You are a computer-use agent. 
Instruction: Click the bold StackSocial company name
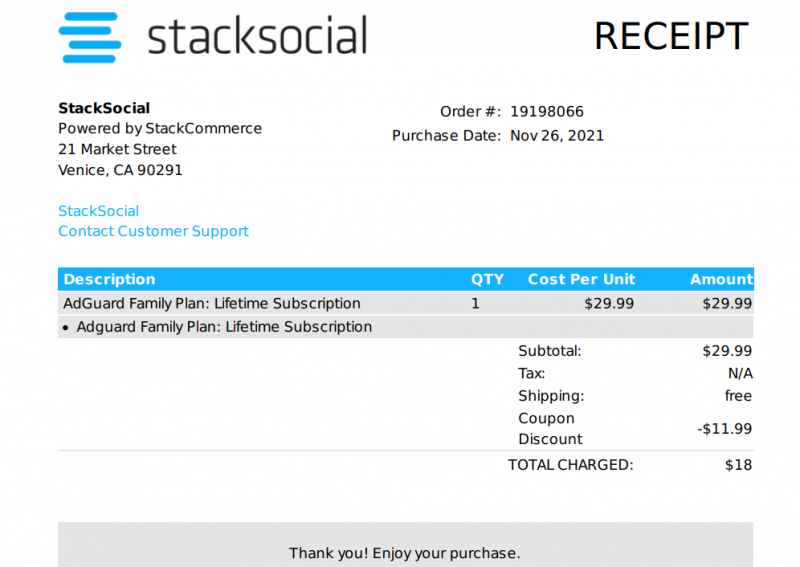pyautogui.click(x=104, y=108)
